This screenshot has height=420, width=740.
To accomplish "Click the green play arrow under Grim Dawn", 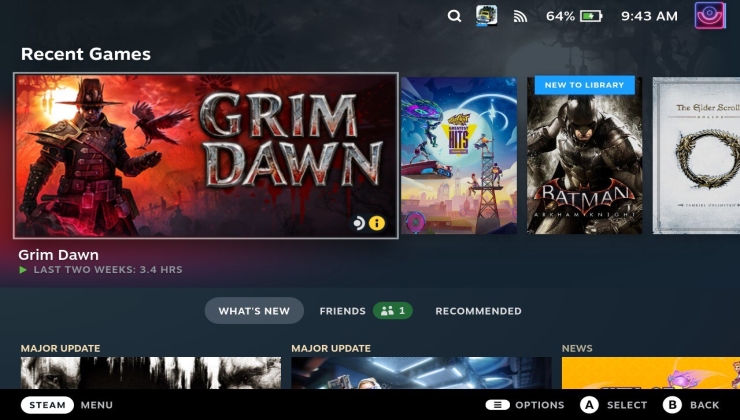I will click(x=23, y=270).
